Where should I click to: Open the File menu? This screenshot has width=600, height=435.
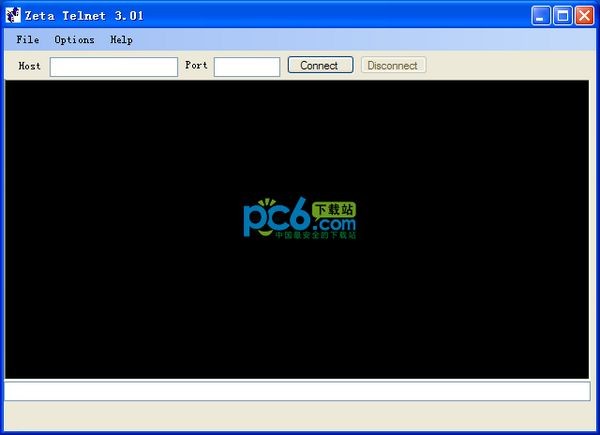[28, 40]
